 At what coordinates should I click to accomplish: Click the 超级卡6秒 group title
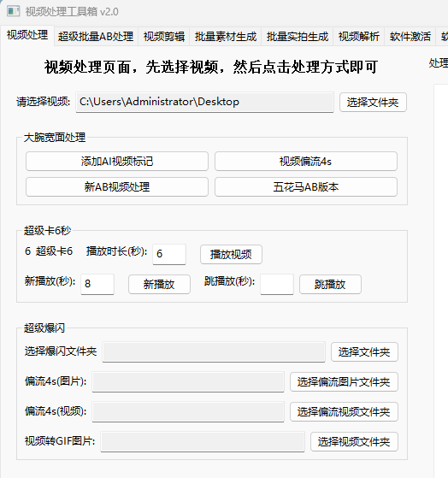(48, 231)
